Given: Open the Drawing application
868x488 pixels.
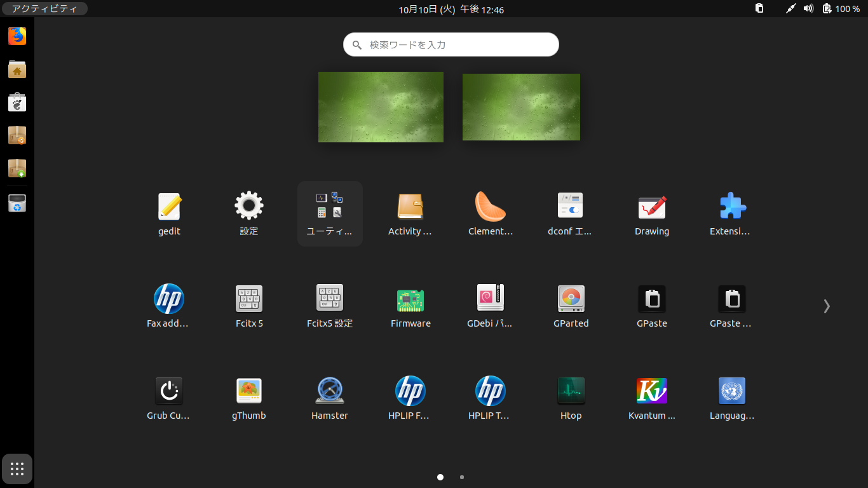Looking at the screenshot, I should point(652,214).
